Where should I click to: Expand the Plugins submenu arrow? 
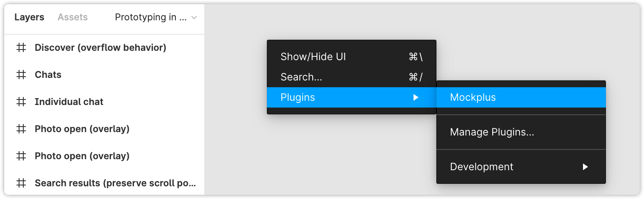416,97
